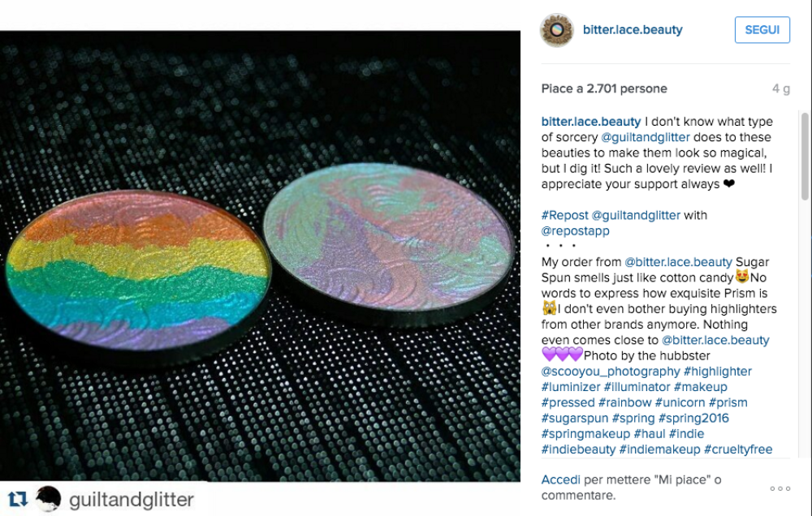The height and width of the screenshot is (516, 812).
Task: Click the repost arrows icon below photo
Action: [x=18, y=499]
